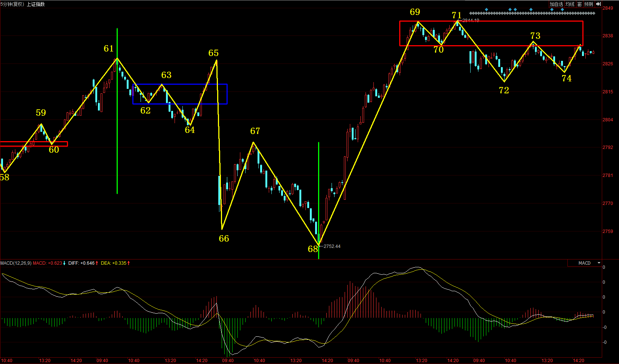Image resolution: width=619 pixels, height=364 pixels.
Task: Open the MACD(12,26,9) parameter settings label
Action: point(16,263)
